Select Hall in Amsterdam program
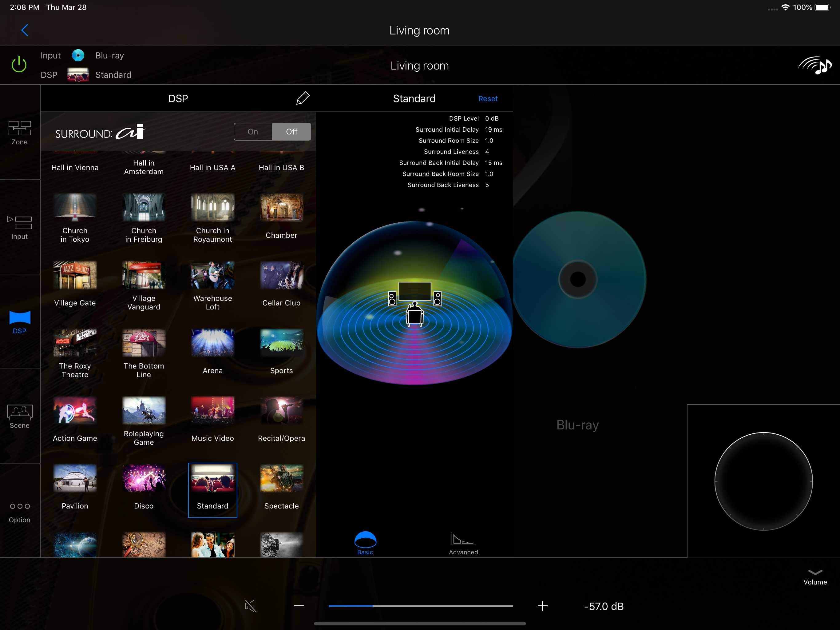Viewport: 840px width, 630px height. coord(144,167)
